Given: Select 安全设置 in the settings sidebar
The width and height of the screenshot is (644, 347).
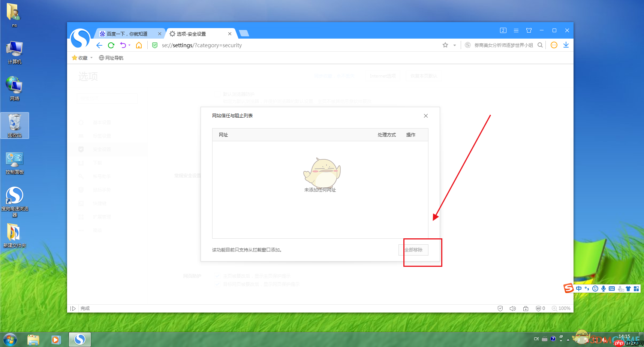Looking at the screenshot, I should point(102,149).
